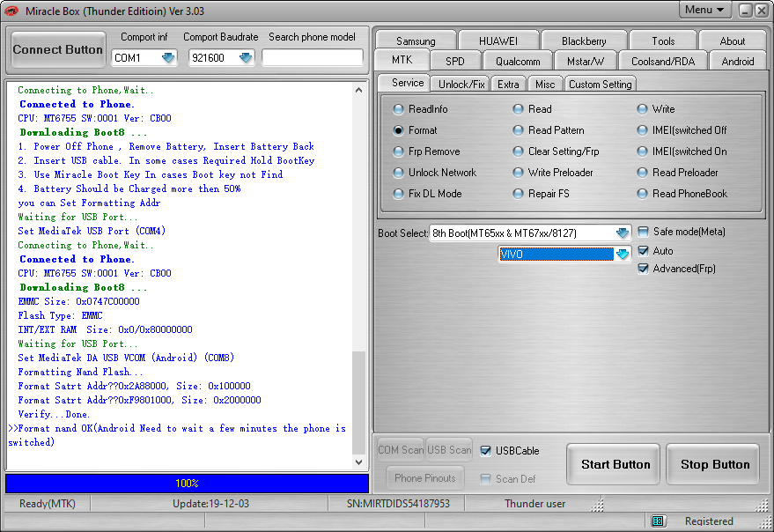Open the 921600 baudrate dropdown arrow

[x=246, y=58]
